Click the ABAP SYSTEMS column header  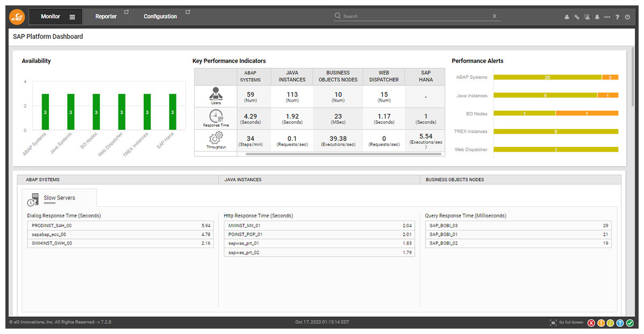[254, 76]
